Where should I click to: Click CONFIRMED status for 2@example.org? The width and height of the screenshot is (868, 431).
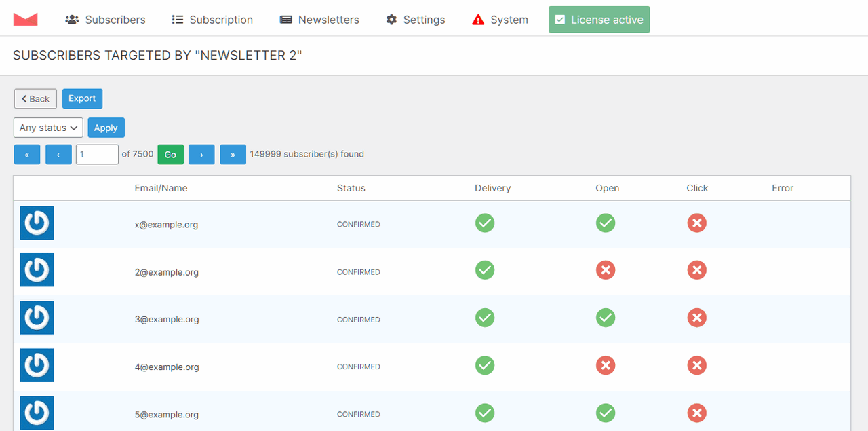pyautogui.click(x=359, y=272)
